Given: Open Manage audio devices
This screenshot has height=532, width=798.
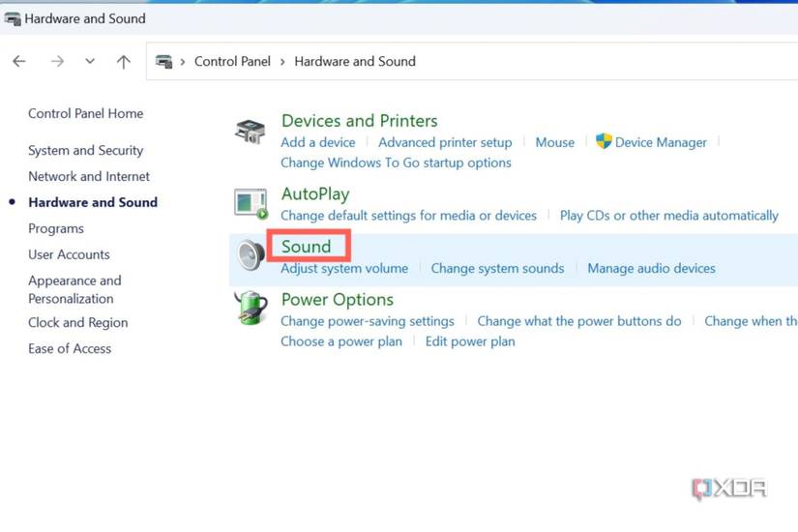Looking at the screenshot, I should (651, 268).
